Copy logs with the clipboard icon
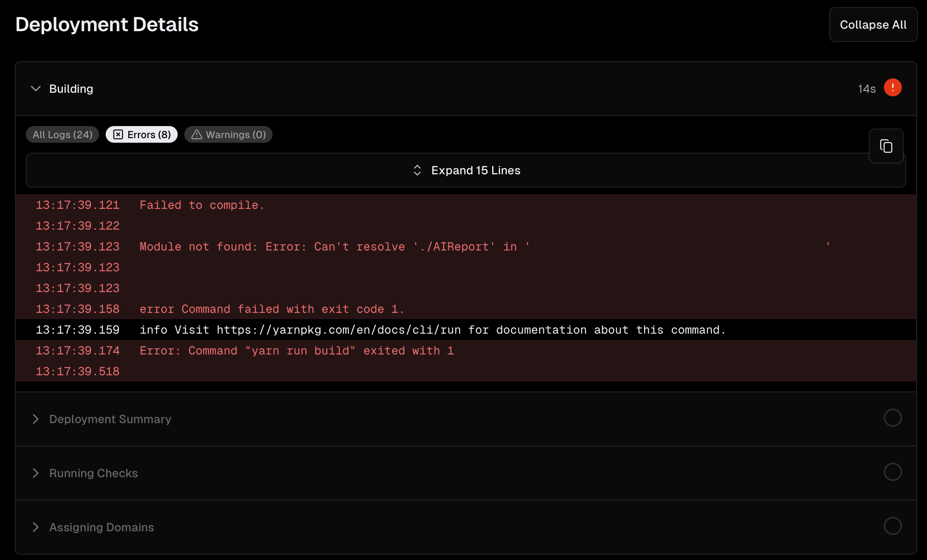This screenshot has width=927, height=560. [x=886, y=146]
